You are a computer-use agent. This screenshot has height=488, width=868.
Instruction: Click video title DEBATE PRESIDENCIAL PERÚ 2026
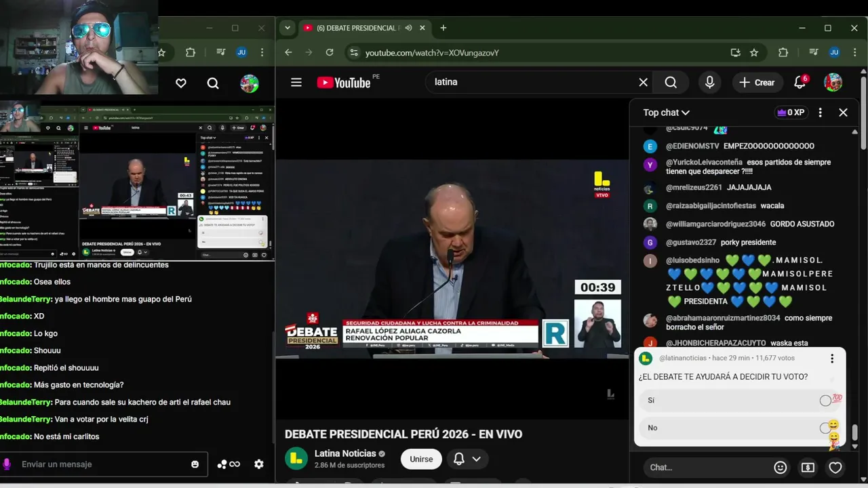403,434
